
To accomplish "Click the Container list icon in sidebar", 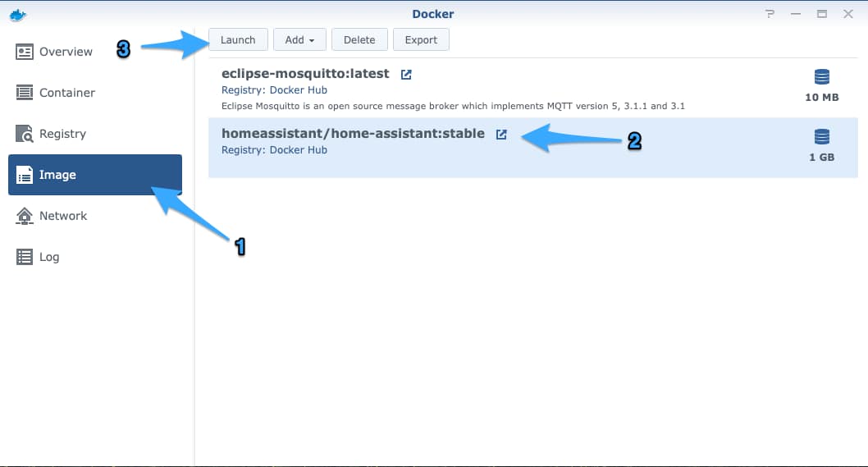I will pos(25,93).
